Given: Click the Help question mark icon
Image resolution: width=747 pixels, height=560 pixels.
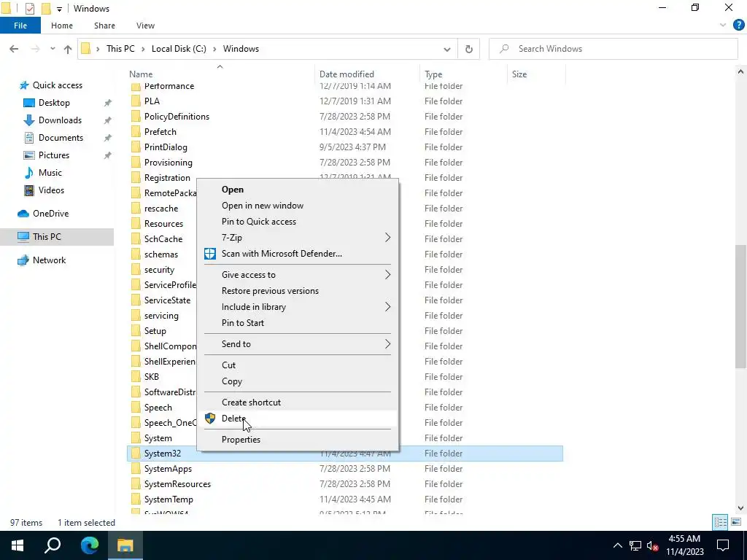Looking at the screenshot, I should click(x=738, y=26).
